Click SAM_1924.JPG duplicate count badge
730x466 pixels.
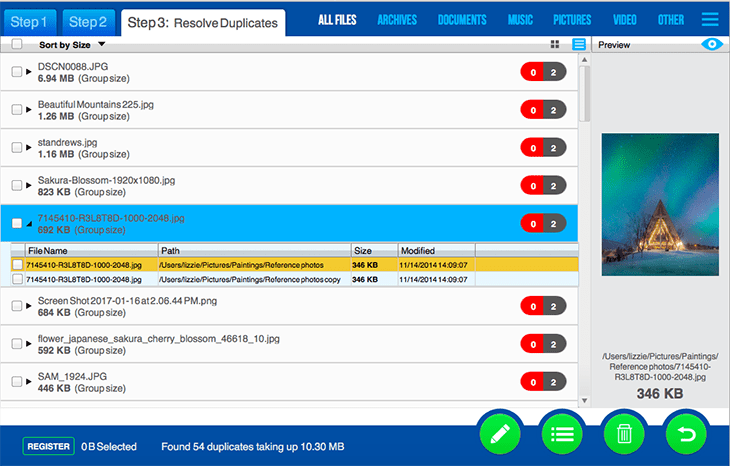[543, 382]
